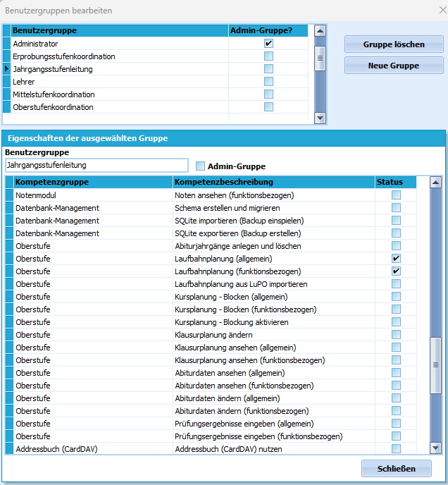Create a new group with Neue Gruppe
Viewport: 448px width, 485px height.
pyautogui.click(x=394, y=66)
